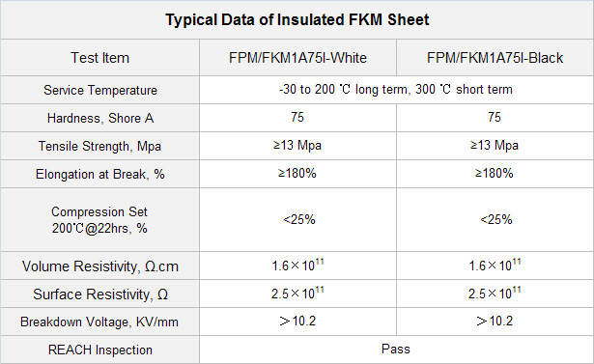The image size is (594, 364).
Task: Click the 1.6×10¹¹ value in White column
Action: (297, 265)
